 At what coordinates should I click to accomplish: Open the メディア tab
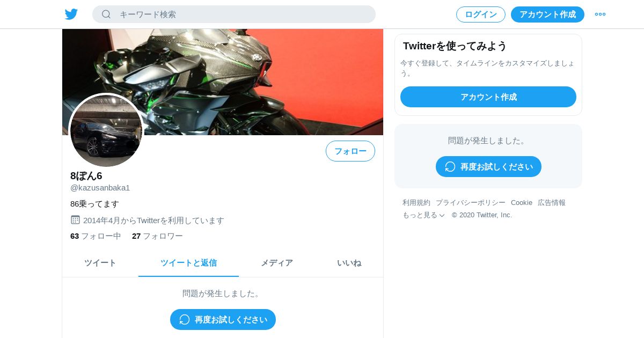277,263
